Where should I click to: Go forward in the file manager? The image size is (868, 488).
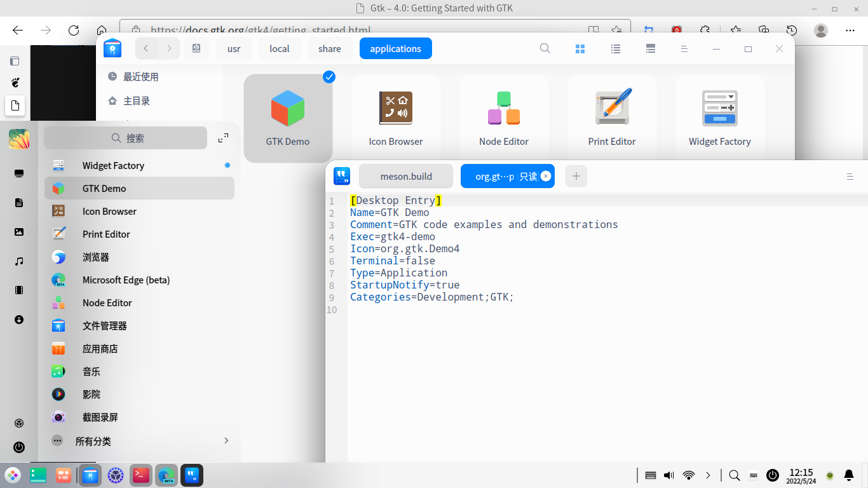pos(169,48)
